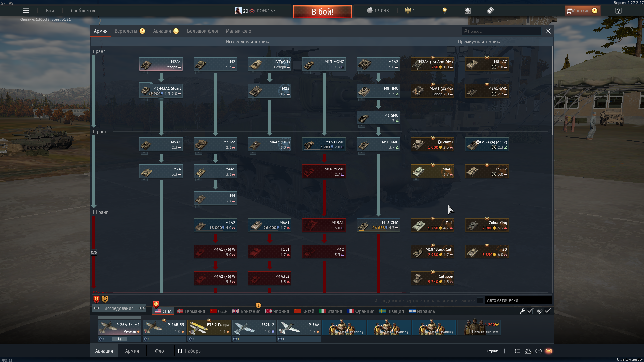Select the M2A4 reserve tank

[161, 64]
